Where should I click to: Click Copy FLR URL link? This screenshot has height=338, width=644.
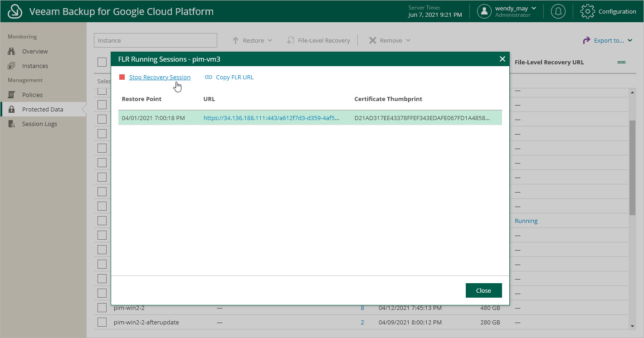point(234,77)
